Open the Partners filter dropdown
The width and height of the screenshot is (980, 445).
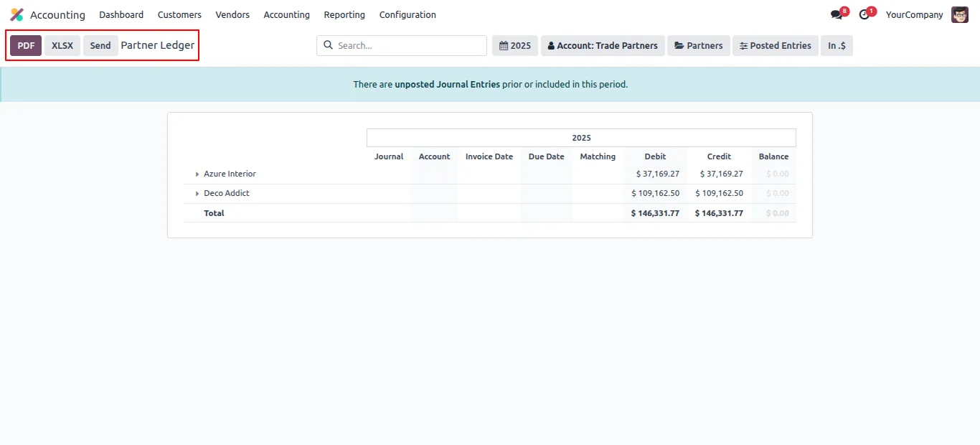(x=699, y=45)
